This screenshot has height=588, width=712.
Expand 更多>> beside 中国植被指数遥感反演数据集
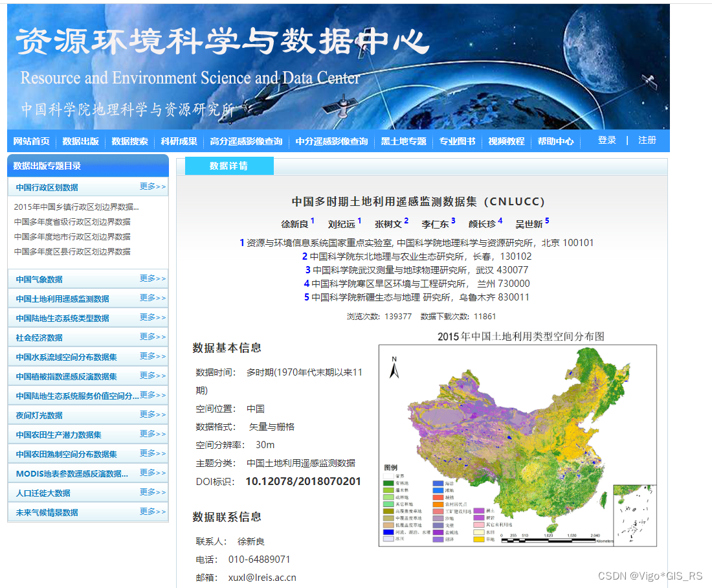click(x=153, y=376)
